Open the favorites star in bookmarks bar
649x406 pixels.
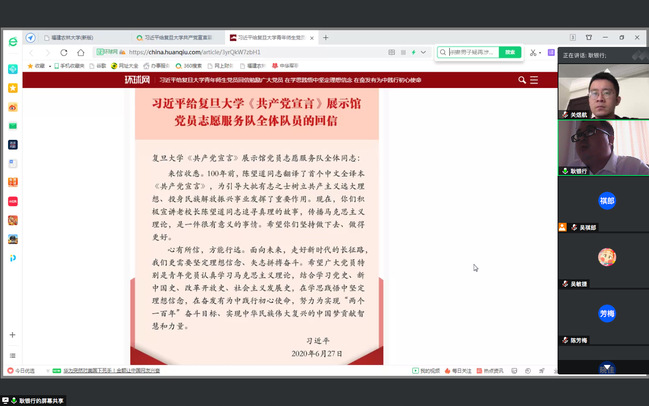(x=29, y=65)
